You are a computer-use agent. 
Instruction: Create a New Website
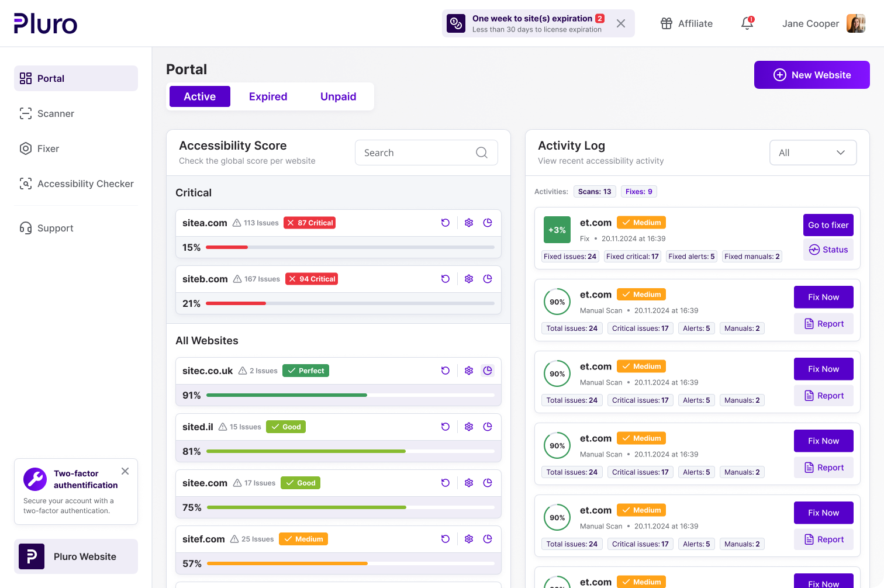coord(812,75)
